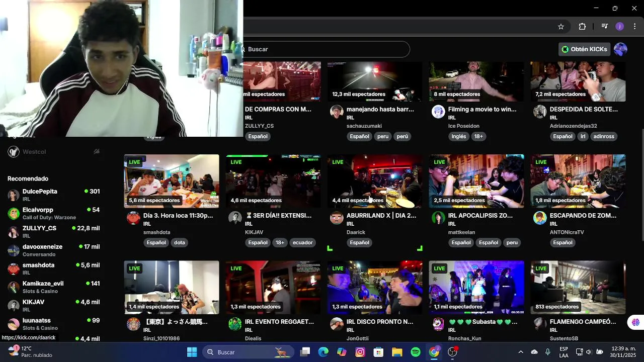Open Chrome media controls icon
Screen dimensions: 644x362
tap(605, 27)
